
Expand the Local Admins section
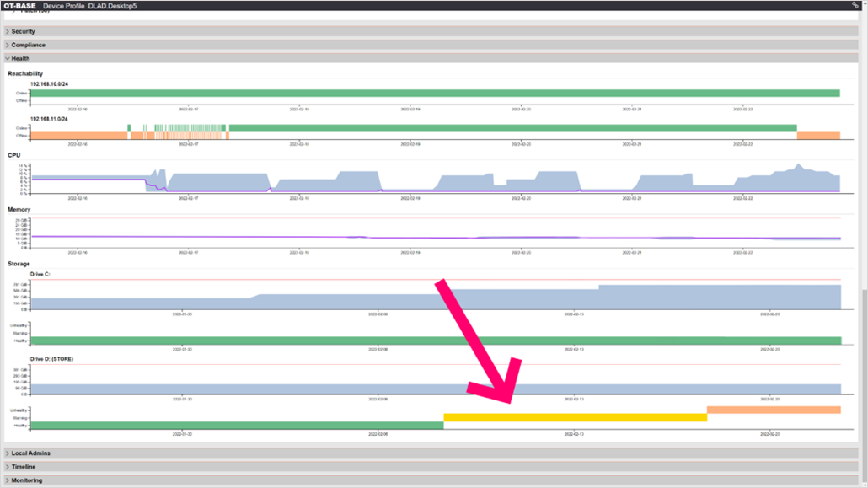(x=431, y=453)
